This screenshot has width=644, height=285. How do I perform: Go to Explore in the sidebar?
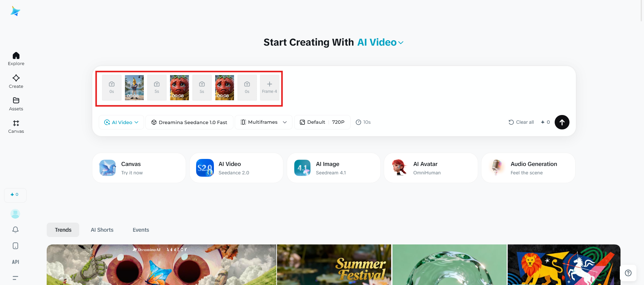(16, 59)
